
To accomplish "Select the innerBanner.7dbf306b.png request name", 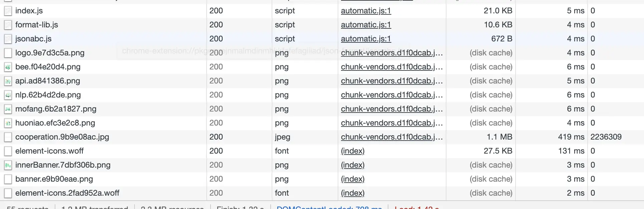I will coord(63,165).
